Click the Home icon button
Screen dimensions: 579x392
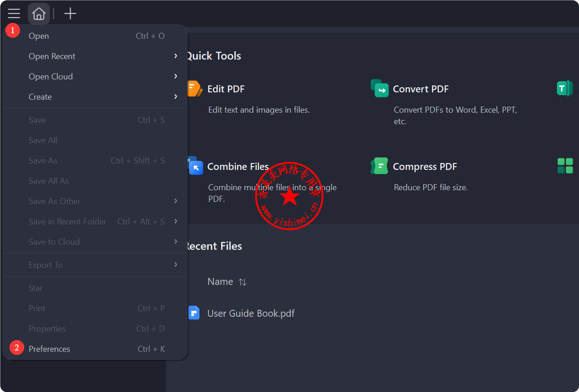39,14
